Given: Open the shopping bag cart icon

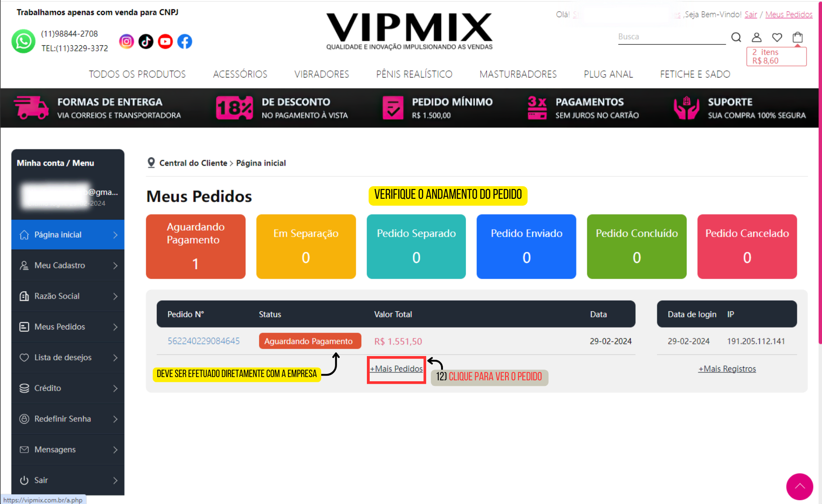Looking at the screenshot, I should point(798,37).
